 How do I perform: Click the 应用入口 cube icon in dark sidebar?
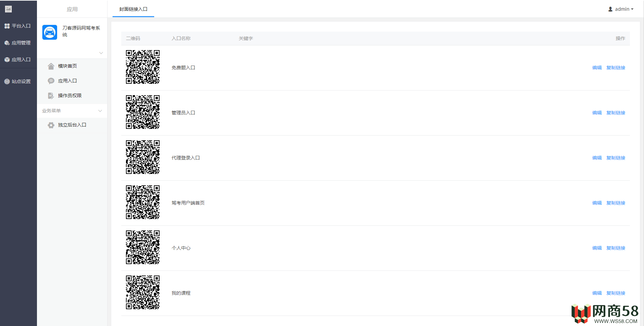tap(7, 60)
